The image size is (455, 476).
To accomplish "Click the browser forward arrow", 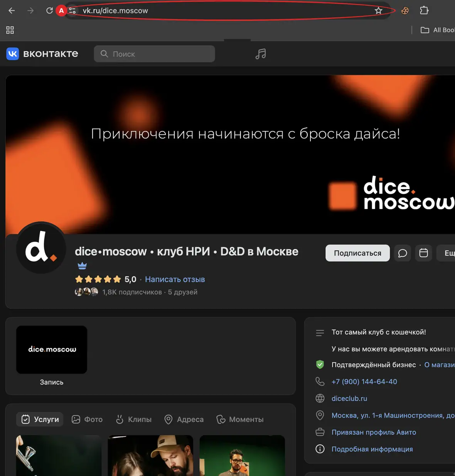I will point(30,10).
